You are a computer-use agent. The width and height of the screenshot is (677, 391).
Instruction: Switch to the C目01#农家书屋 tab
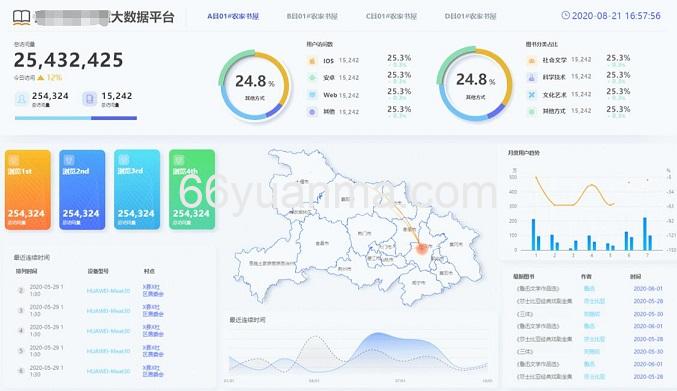tap(391, 16)
